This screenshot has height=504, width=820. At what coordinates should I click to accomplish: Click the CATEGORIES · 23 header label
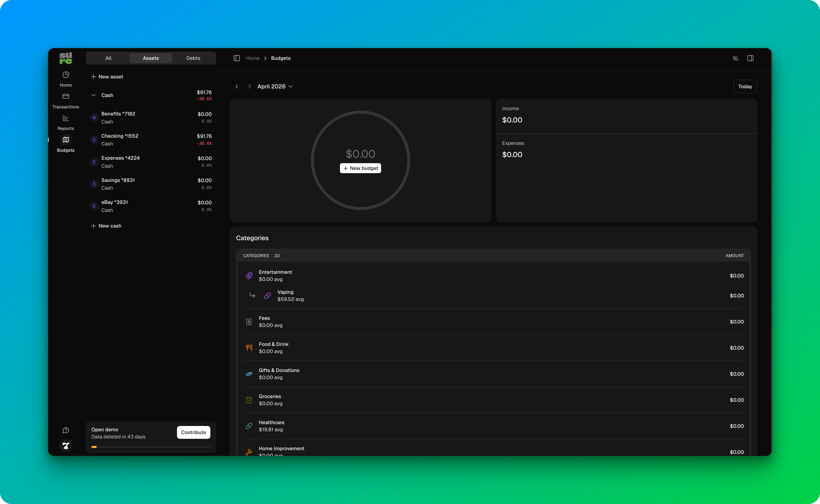(261, 256)
